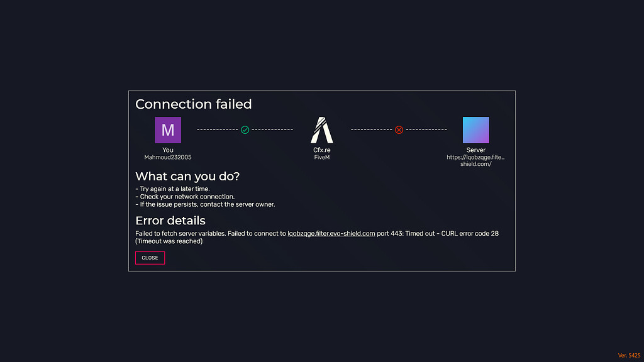Click the Connection failed heading
The image size is (644, 362).
pos(194,104)
